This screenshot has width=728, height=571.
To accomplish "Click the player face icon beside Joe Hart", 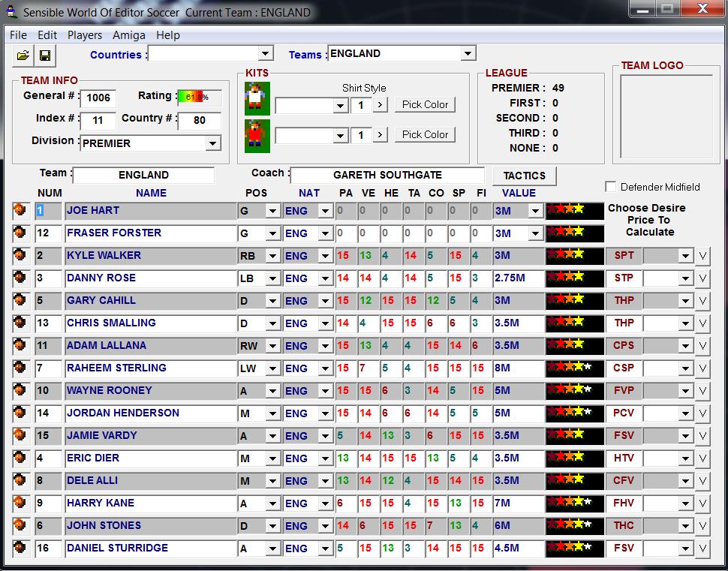I will [20, 211].
